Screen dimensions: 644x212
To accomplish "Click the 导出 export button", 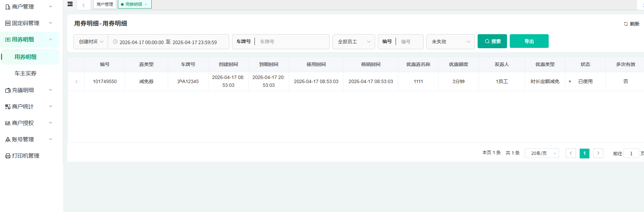I will 529,41.
